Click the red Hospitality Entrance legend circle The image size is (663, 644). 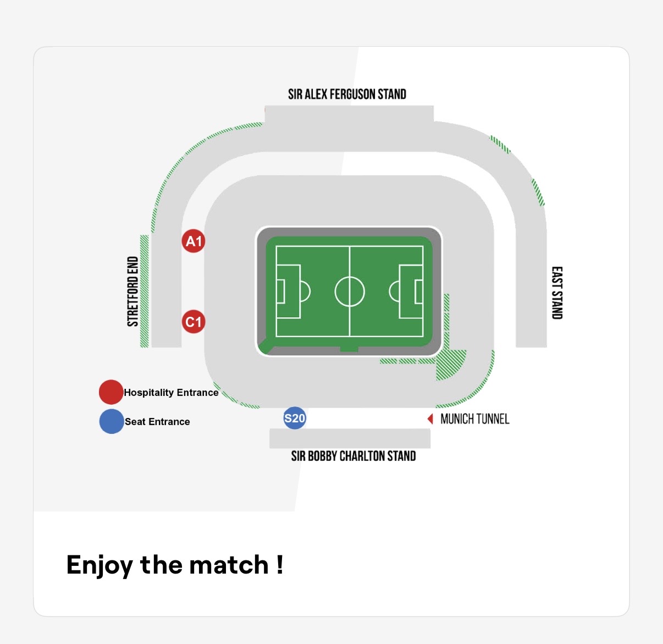110,392
